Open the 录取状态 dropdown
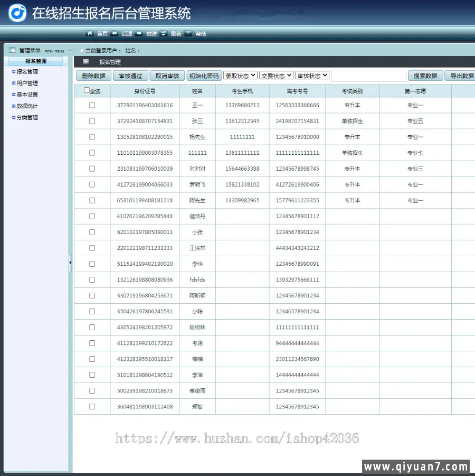The width and height of the screenshot is (475, 476). [240, 76]
